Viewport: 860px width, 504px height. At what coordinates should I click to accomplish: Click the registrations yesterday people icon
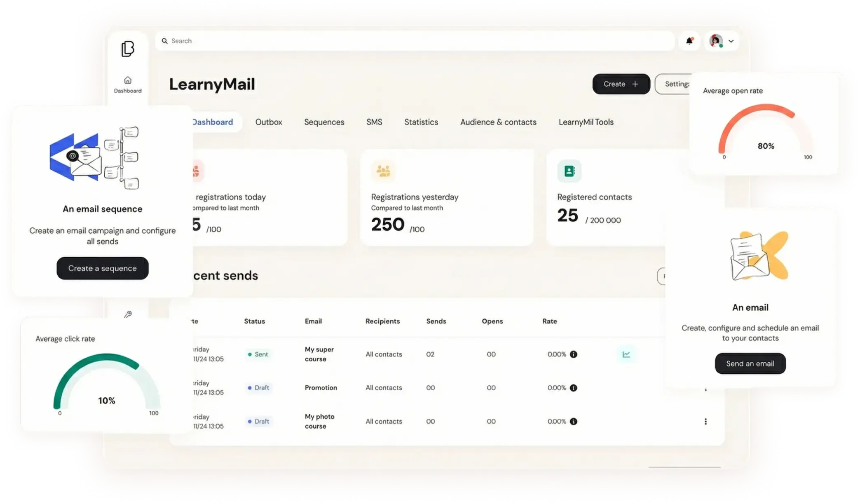(382, 171)
